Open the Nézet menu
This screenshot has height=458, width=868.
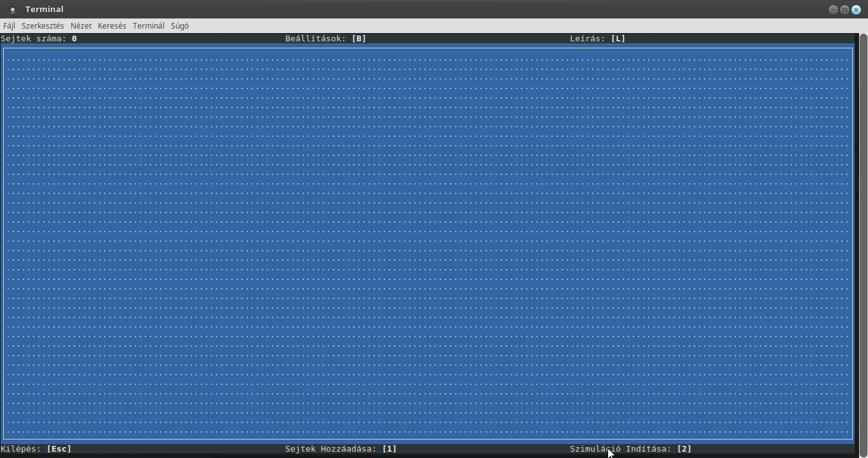point(81,26)
